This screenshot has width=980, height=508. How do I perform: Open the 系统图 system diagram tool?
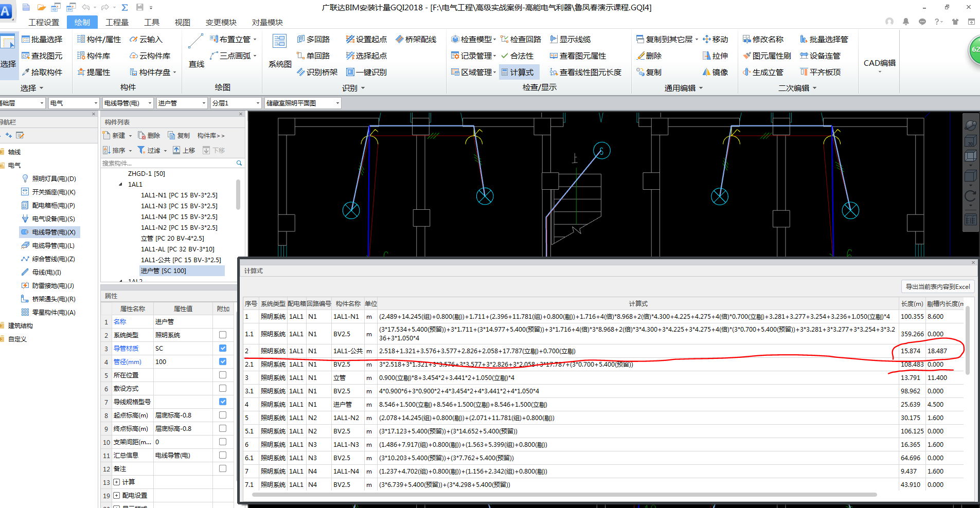coord(280,50)
